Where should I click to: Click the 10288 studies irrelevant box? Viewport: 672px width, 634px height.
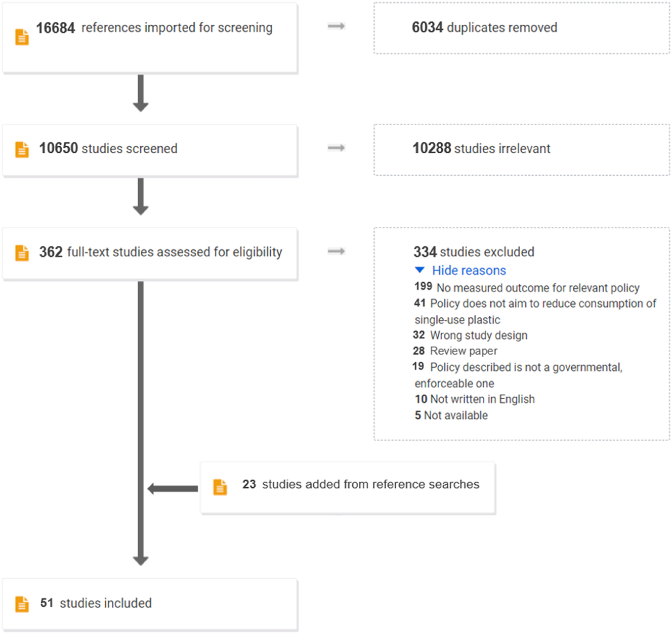pyautogui.click(x=521, y=149)
